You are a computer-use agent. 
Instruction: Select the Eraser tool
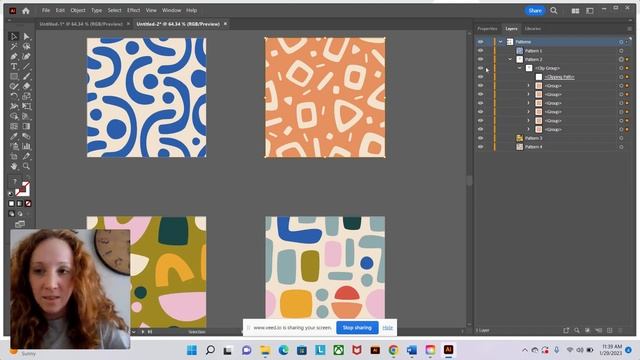coord(27,86)
